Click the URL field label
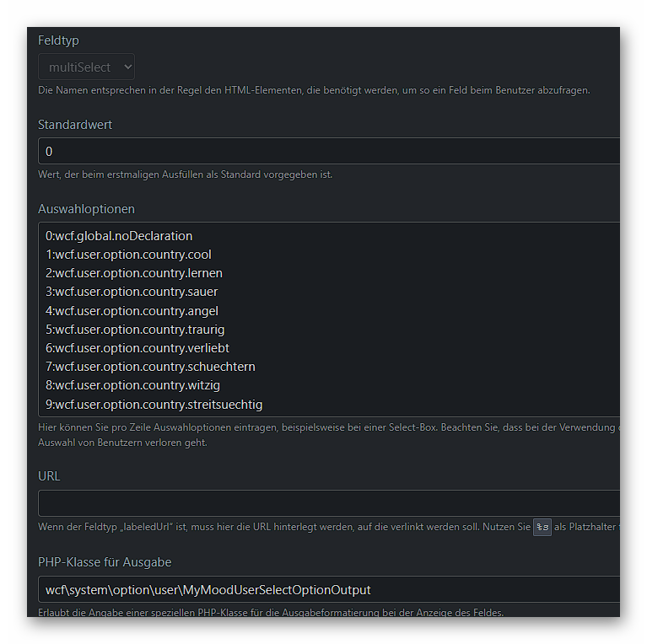This screenshot has width=647, height=644. [49, 475]
